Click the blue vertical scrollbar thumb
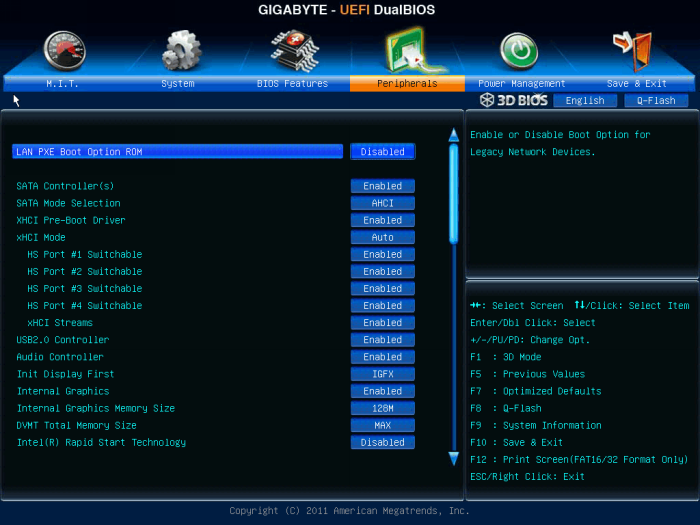The width and height of the screenshot is (700, 525). (x=453, y=190)
